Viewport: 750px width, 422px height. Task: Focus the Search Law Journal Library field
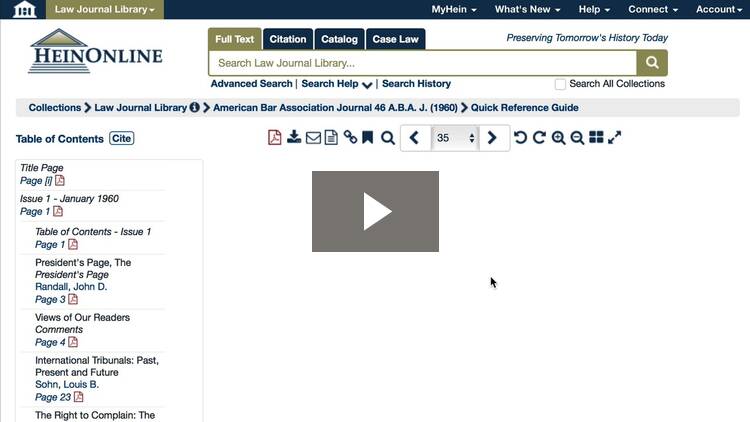422,63
